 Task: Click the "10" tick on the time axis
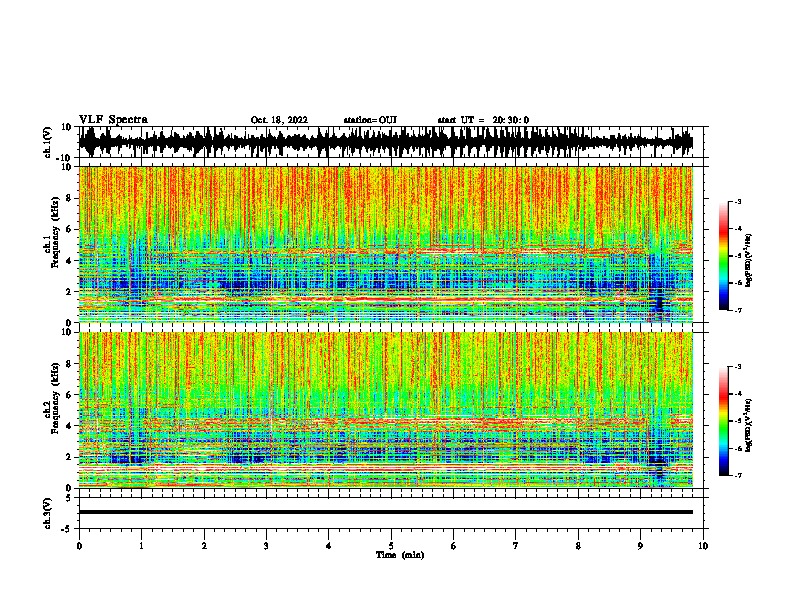click(x=703, y=546)
